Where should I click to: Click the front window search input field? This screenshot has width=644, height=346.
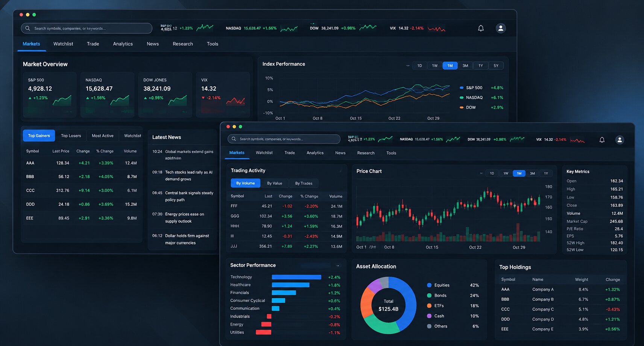point(284,139)
